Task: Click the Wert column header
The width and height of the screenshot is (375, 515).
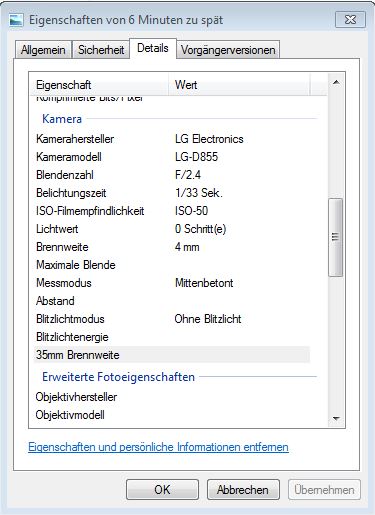Action: pos(240,85)
